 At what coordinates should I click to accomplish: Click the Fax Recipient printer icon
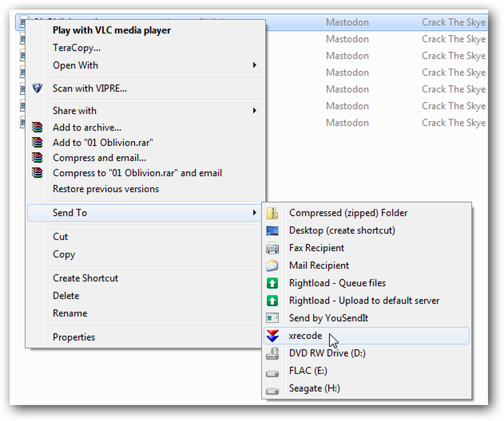tap(272, 248)
